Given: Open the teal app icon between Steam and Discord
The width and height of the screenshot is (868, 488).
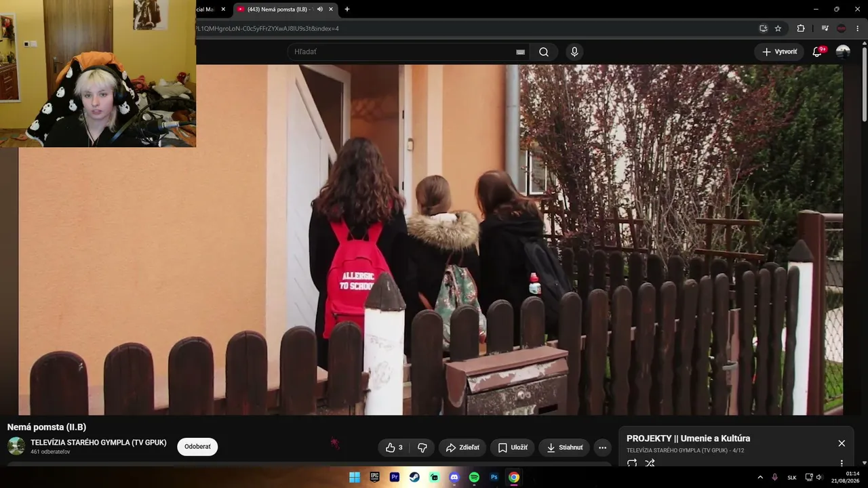Looking at the screenshot, I should 435,477.
